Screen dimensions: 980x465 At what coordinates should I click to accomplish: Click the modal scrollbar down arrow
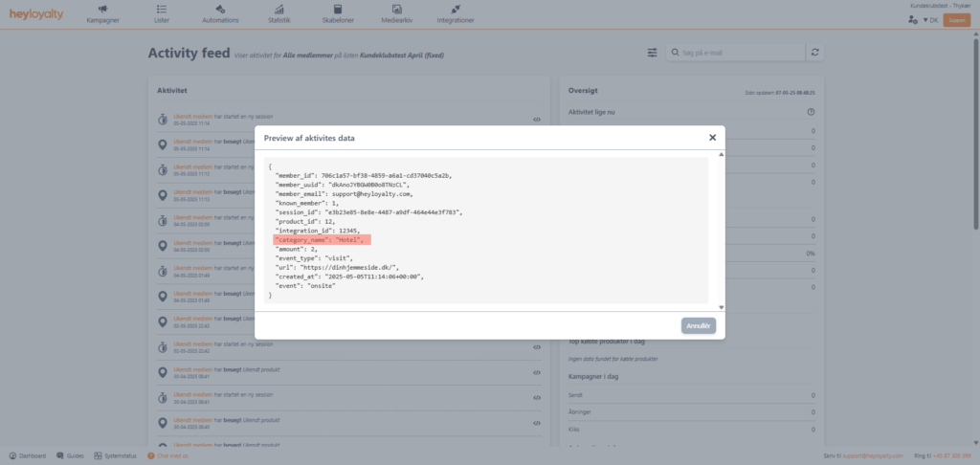coord(721,307)
